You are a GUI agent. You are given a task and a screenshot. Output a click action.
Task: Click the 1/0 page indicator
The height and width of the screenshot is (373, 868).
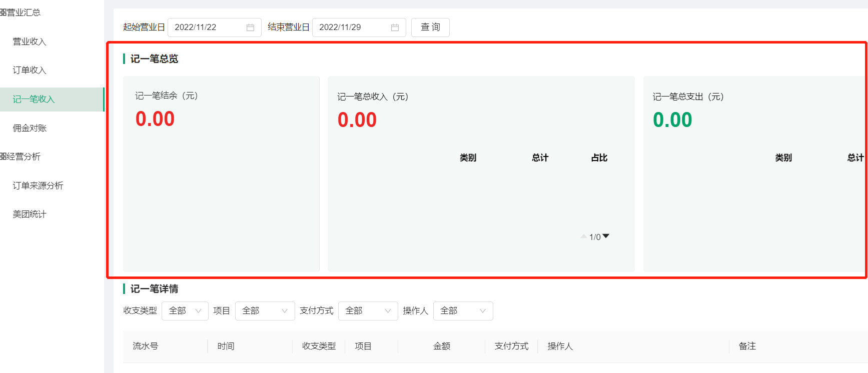595,237
